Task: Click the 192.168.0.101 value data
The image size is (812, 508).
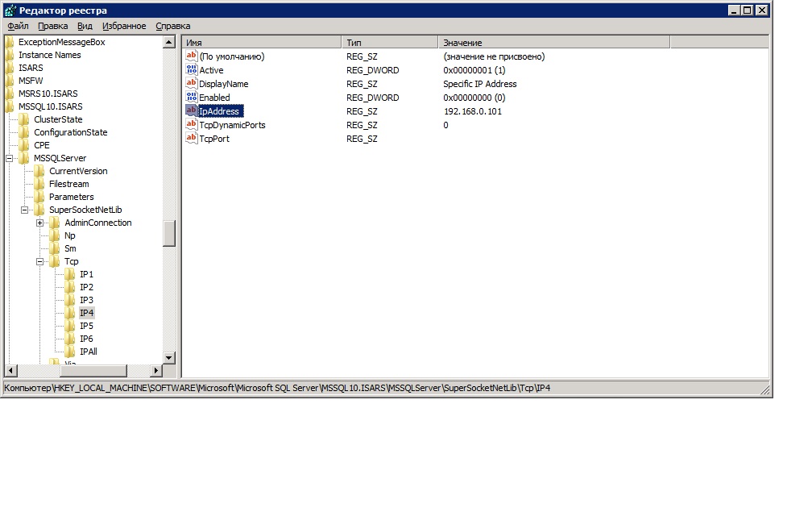Action: tap(473, 111)
